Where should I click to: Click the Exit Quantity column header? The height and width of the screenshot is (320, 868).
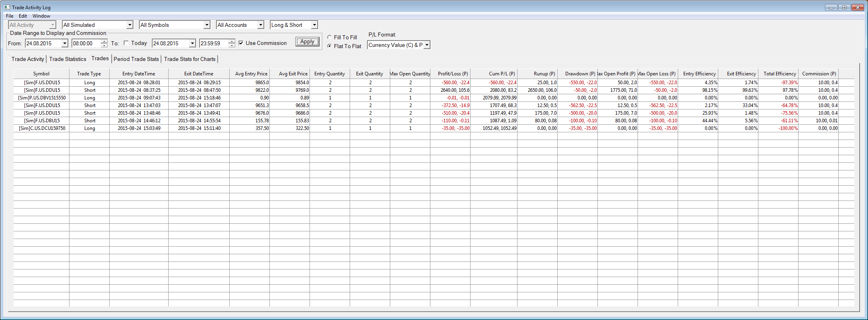(x=370, y=74)
